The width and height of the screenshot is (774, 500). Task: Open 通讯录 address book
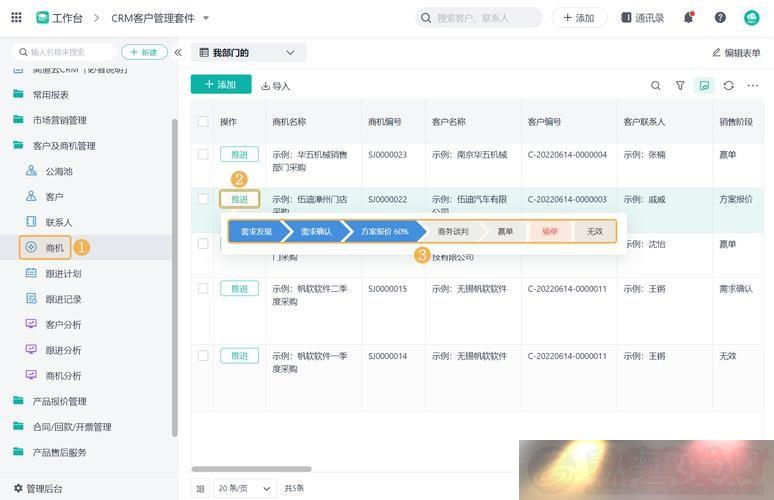click(x=642, y=18)
